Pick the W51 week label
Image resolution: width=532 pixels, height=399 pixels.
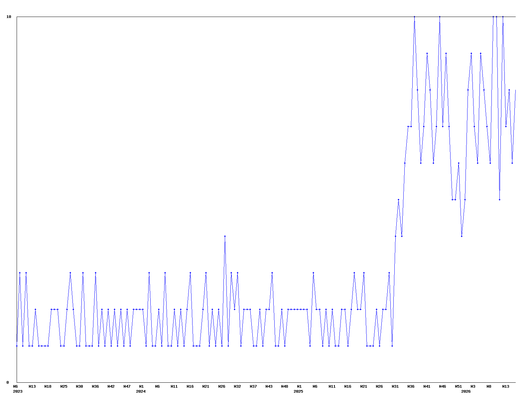(x=458, y=386)
